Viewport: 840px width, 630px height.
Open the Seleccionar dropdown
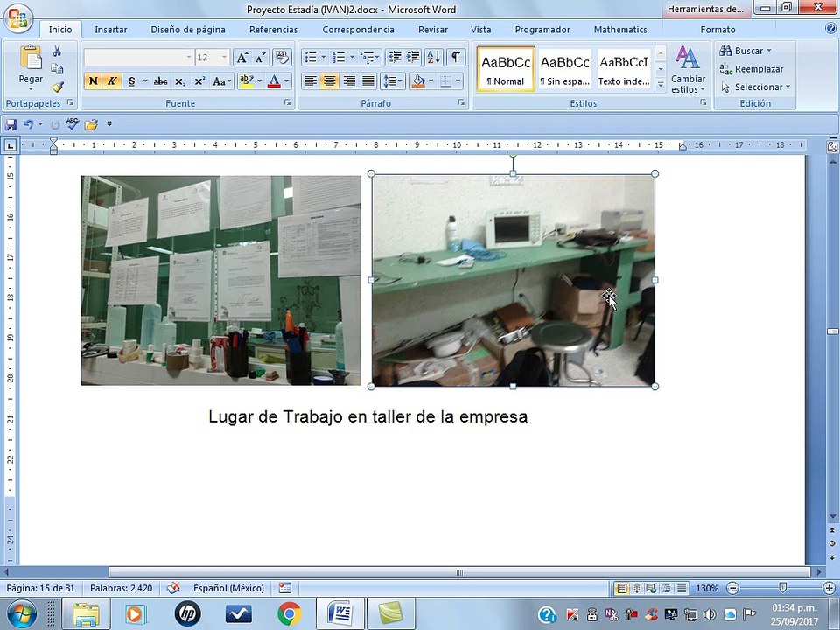point(755,87)
